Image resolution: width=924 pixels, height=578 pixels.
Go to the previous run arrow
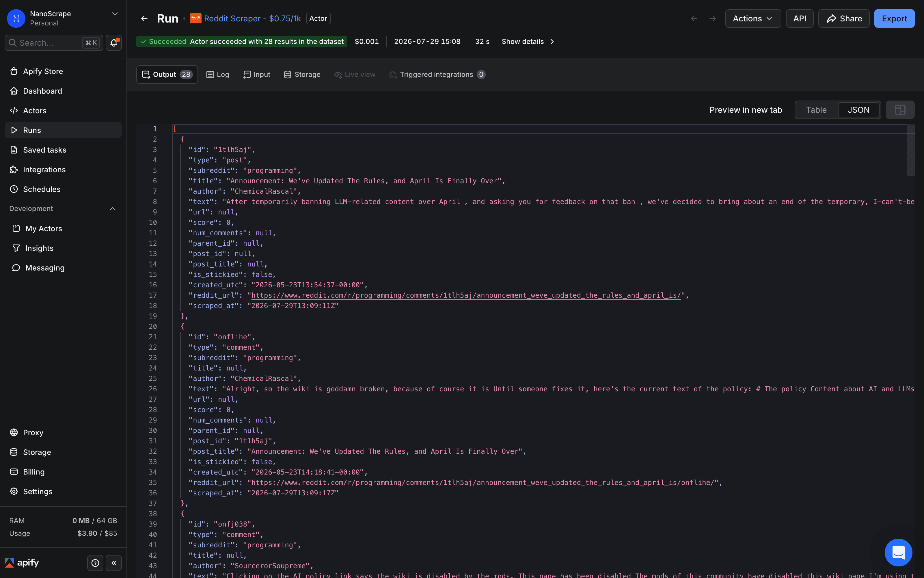point(694,18)
